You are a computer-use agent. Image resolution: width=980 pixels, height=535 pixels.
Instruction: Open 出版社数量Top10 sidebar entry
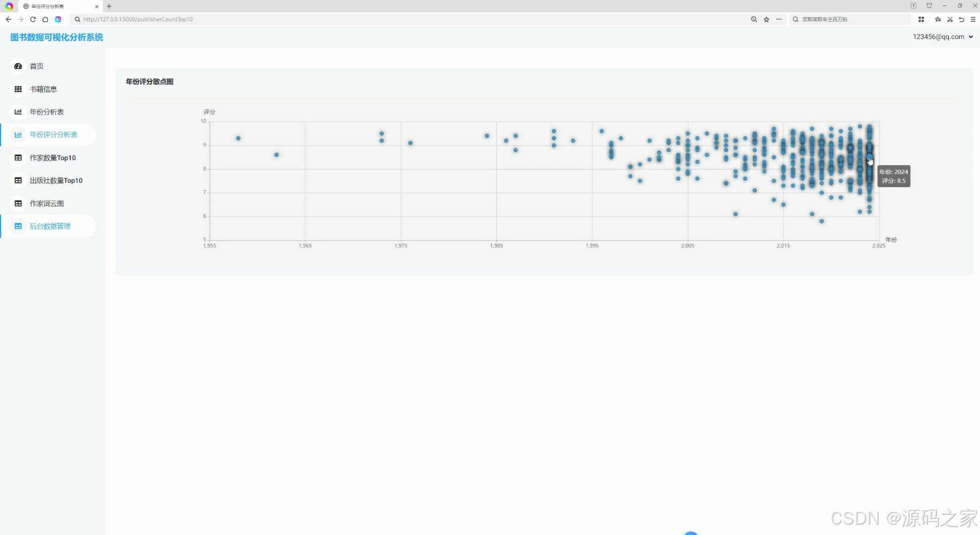point(56,180)
